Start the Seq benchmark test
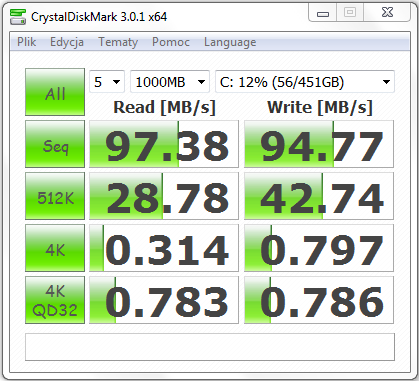Viewport: 419px width, 381px height. pos(55,144)
